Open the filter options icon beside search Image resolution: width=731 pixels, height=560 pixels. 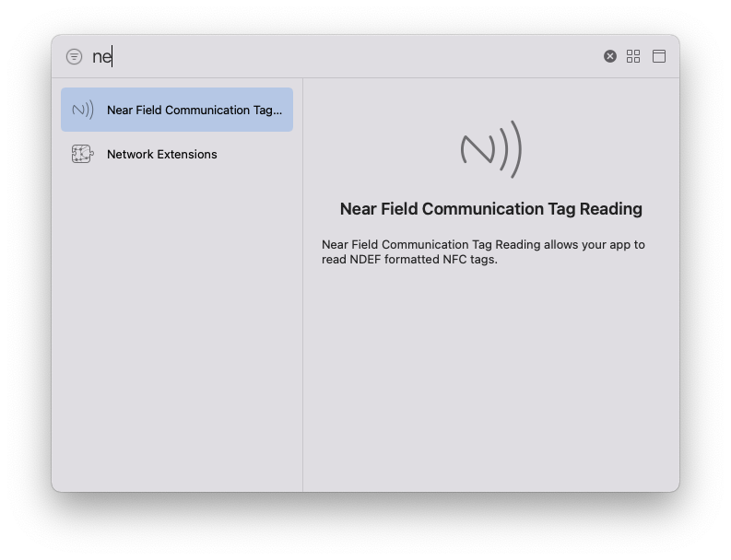click(x=74, y=57)
